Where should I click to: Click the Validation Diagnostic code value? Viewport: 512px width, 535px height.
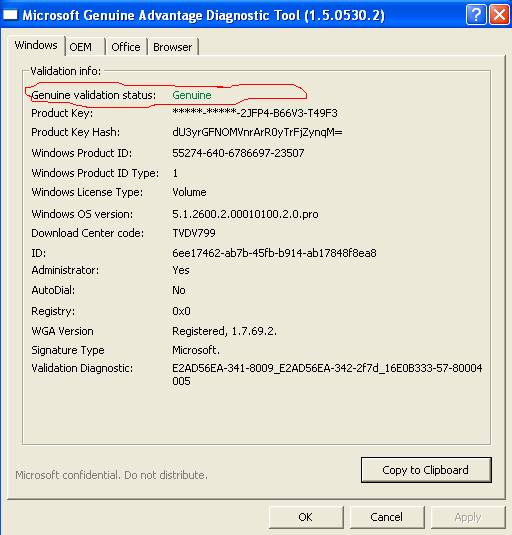(x=327, y=374)
